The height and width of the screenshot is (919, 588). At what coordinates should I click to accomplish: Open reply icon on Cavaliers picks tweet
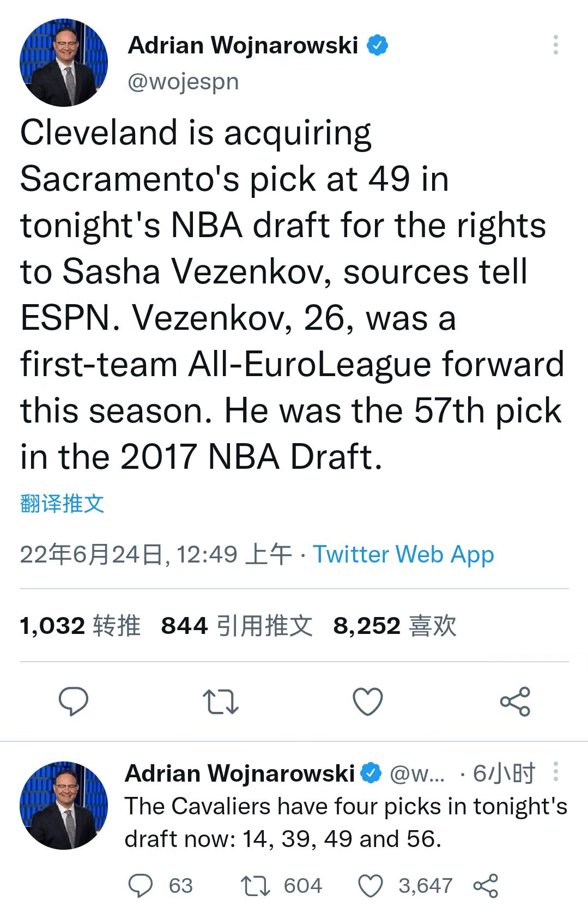[x=141, y=886]
